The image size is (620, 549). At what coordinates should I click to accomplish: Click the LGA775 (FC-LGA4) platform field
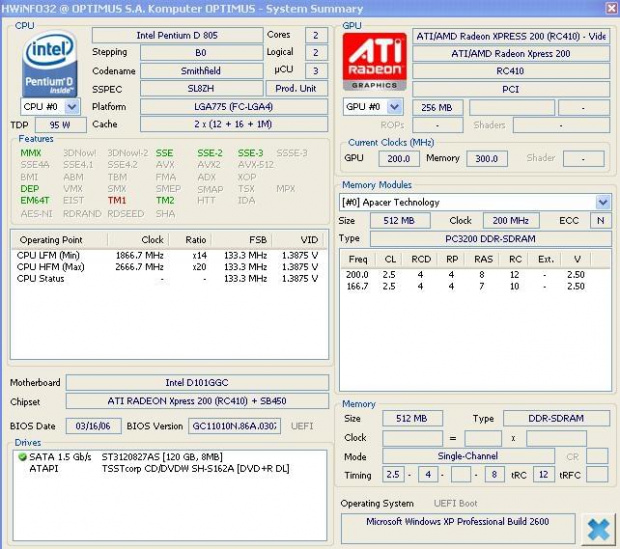[x=234, y=106]
